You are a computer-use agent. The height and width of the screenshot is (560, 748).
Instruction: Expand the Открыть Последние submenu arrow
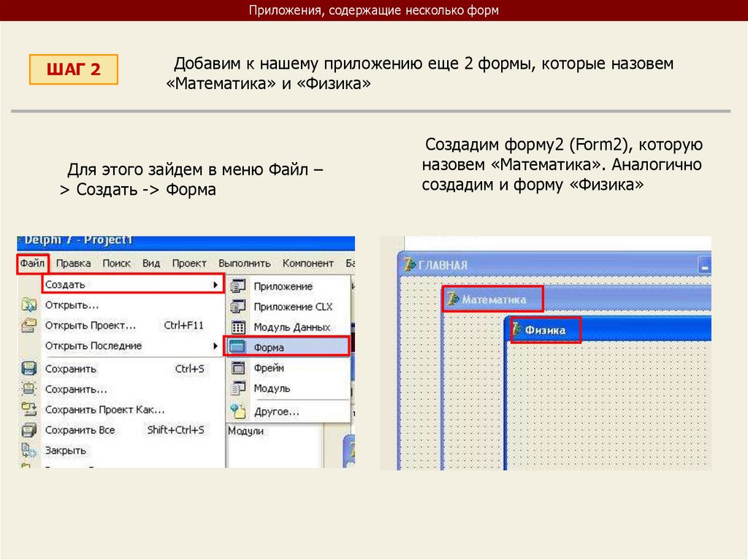[215, 346]
